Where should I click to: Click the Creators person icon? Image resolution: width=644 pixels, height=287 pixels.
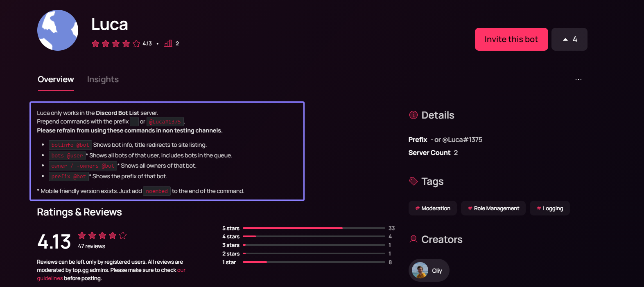coord(414,239)
